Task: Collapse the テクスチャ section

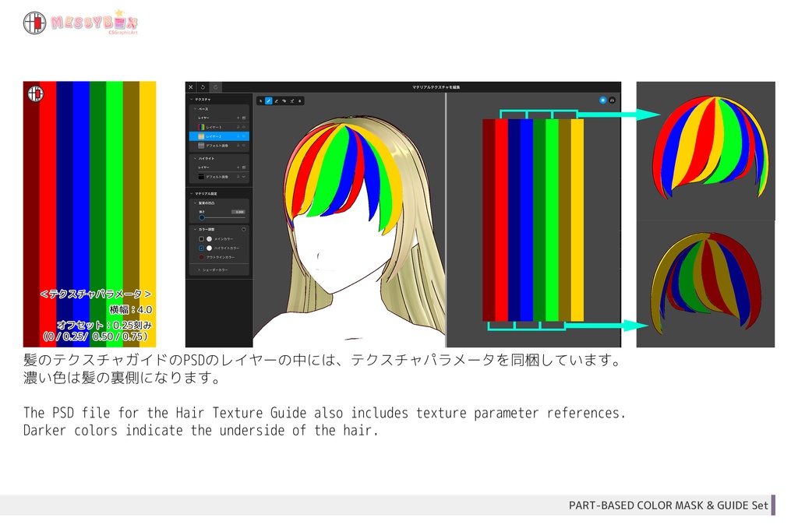Action: pyautogui.click(x=192, y=99)
